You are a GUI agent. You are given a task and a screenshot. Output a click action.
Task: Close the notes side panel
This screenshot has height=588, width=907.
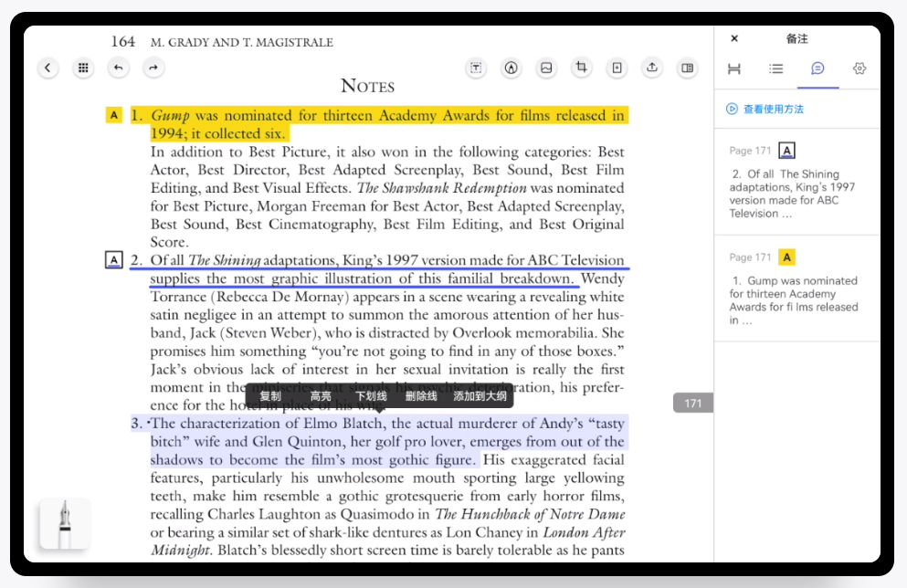(734, 38)
